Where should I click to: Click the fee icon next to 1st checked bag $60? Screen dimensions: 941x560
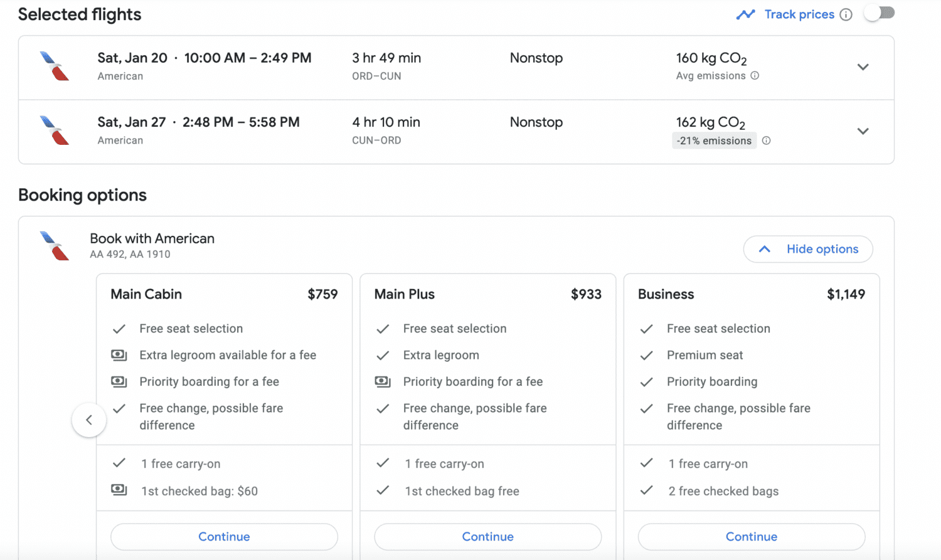coord(119,491)
